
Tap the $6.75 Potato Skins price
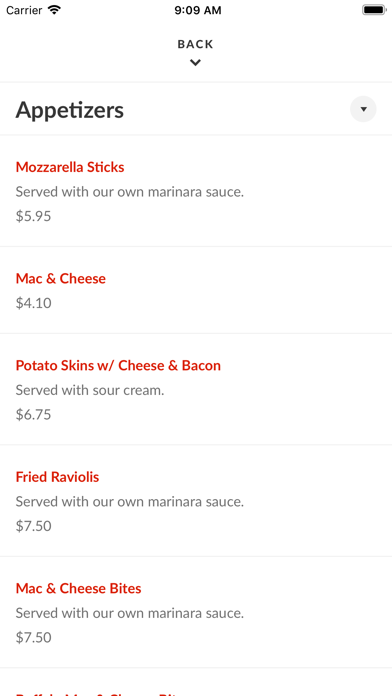(x=34, y=415)
